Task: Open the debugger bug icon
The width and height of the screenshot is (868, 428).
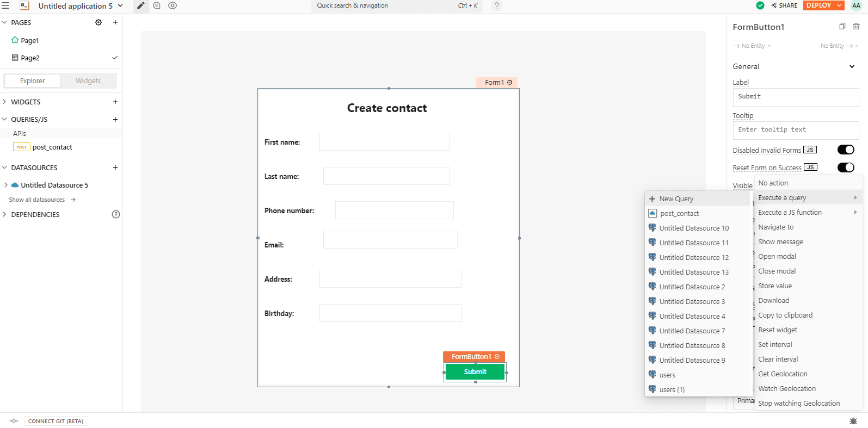Action: pyautogui.click(x=853, y=421)
